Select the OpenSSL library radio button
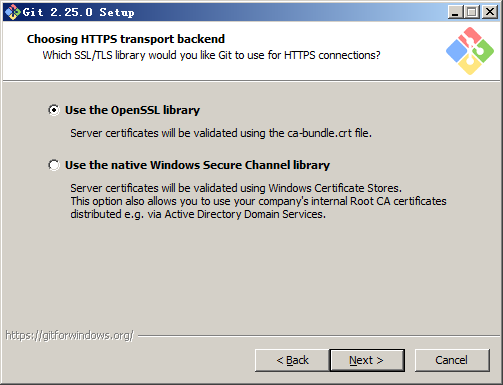This screenshot has height=385, width=503. tap(54, 110)
